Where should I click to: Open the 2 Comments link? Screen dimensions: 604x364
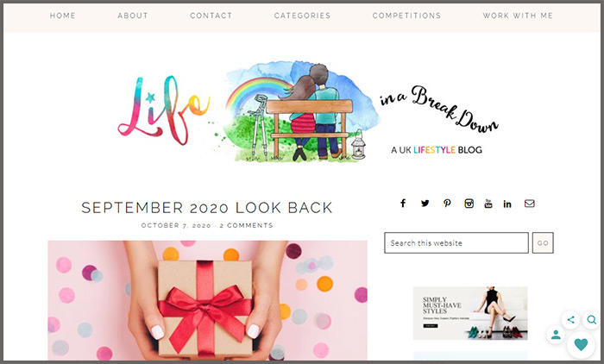click(x=246, y=225)
